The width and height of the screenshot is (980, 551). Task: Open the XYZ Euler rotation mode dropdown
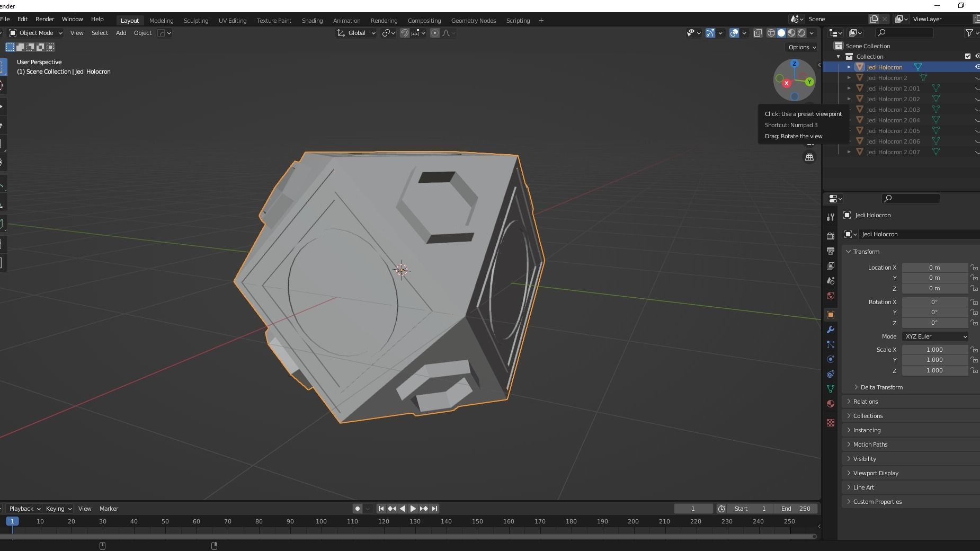(936, 336)
